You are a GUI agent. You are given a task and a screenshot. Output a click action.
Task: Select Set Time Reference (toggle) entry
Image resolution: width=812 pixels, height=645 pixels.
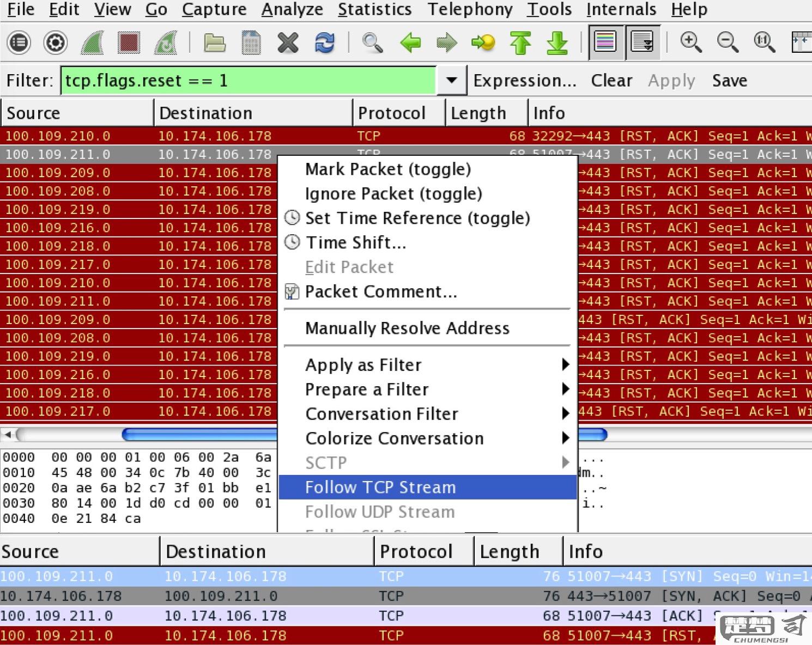[417, 218]
